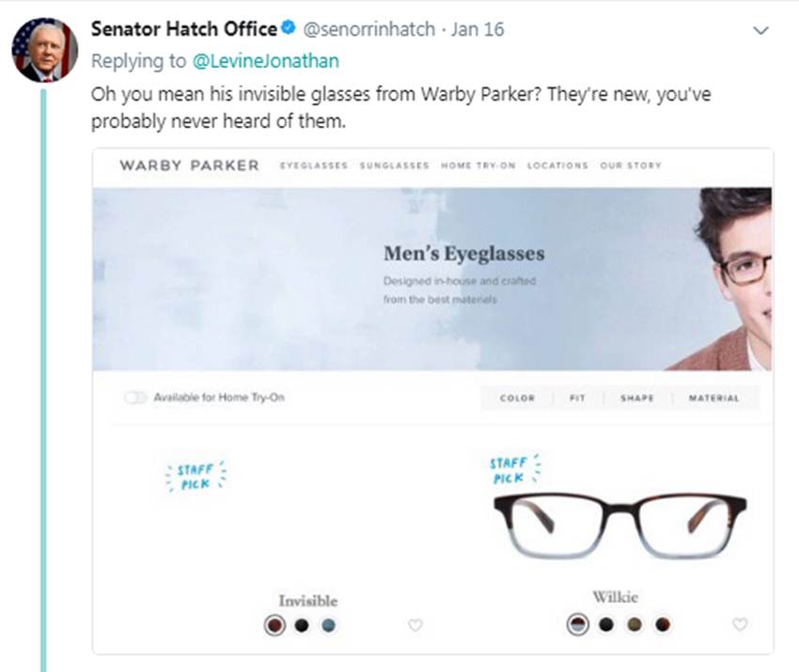Expand the Material filter
This screenshot has width=799, height=672.
coord(713,399)
